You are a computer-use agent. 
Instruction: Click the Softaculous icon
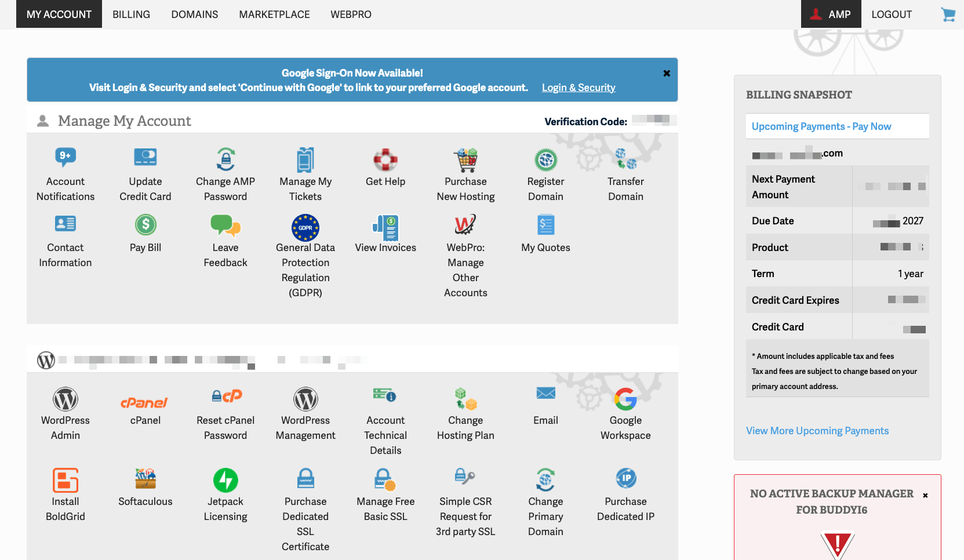pos(145,479)
